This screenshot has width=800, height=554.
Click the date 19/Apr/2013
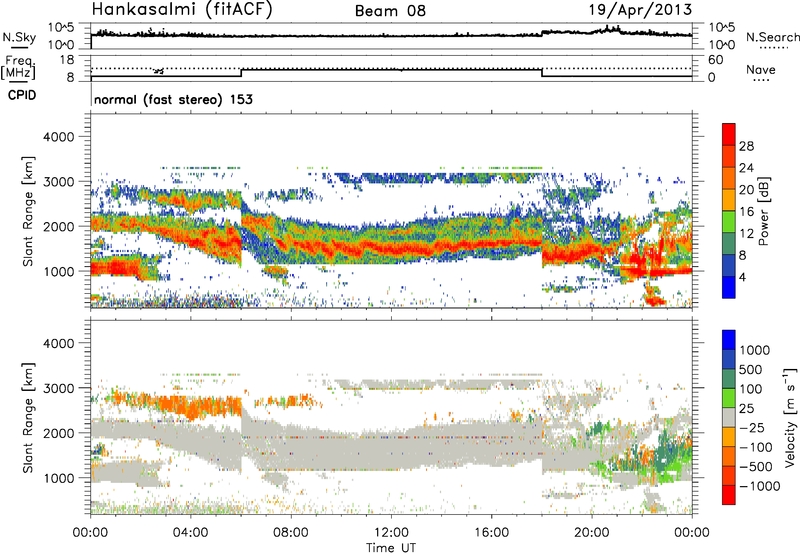click(x=640, y=9)
